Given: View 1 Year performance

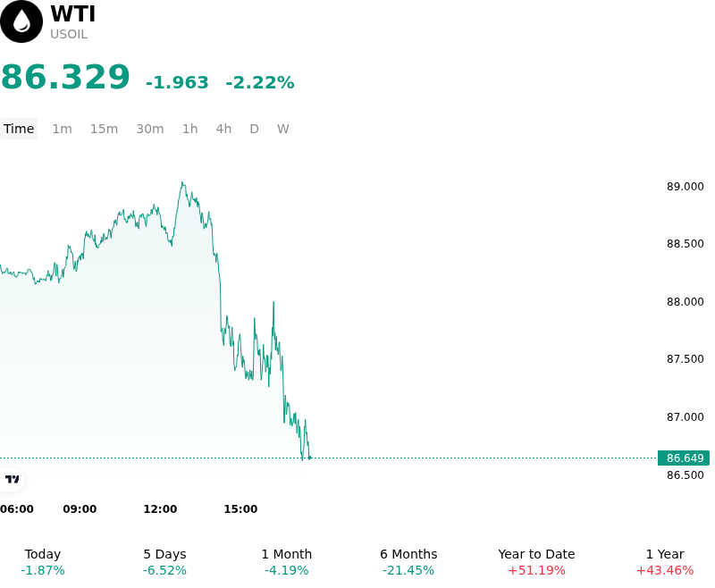Looking at the screenshot, I should tap(665, 562).
